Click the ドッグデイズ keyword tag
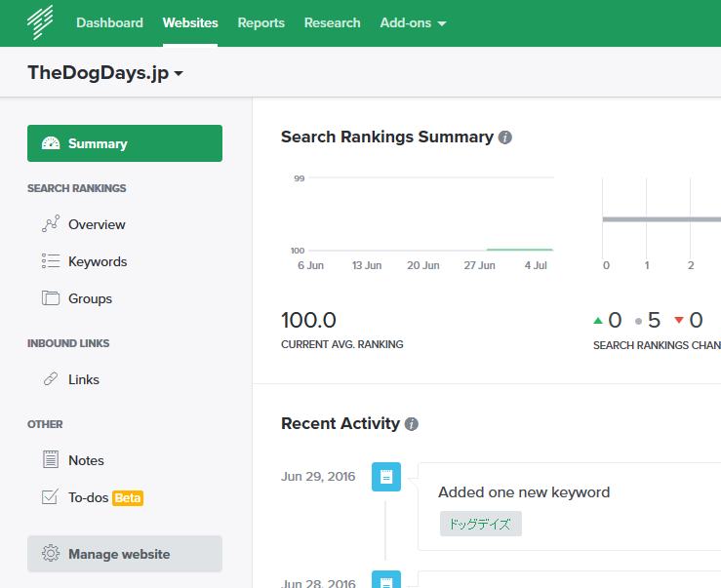Image resolution: width=721 pixels, height=588 pixels. pyautogui.click(x=481, y=524)
